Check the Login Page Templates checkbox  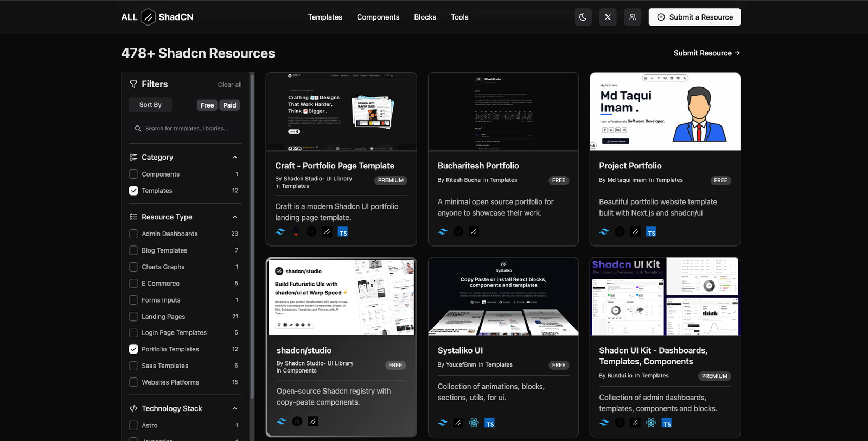tap(133, 333)
